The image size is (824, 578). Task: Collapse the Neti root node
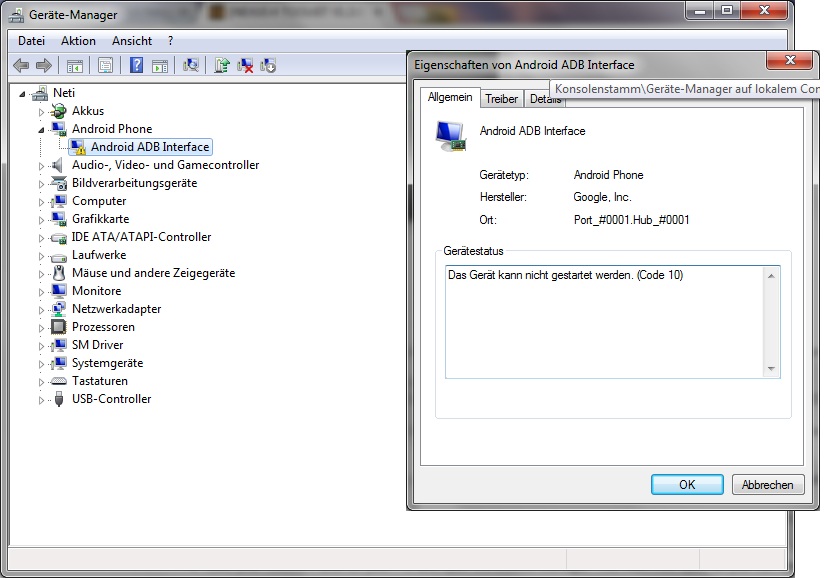[x=22, y=95]
